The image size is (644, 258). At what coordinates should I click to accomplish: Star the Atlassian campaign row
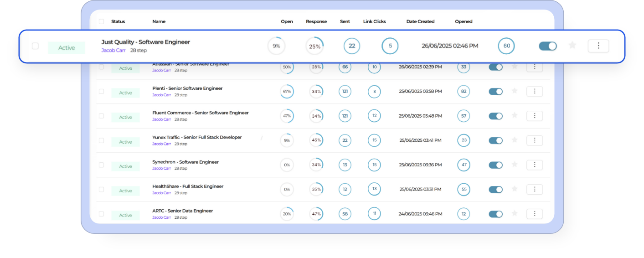tap(515, 67)
